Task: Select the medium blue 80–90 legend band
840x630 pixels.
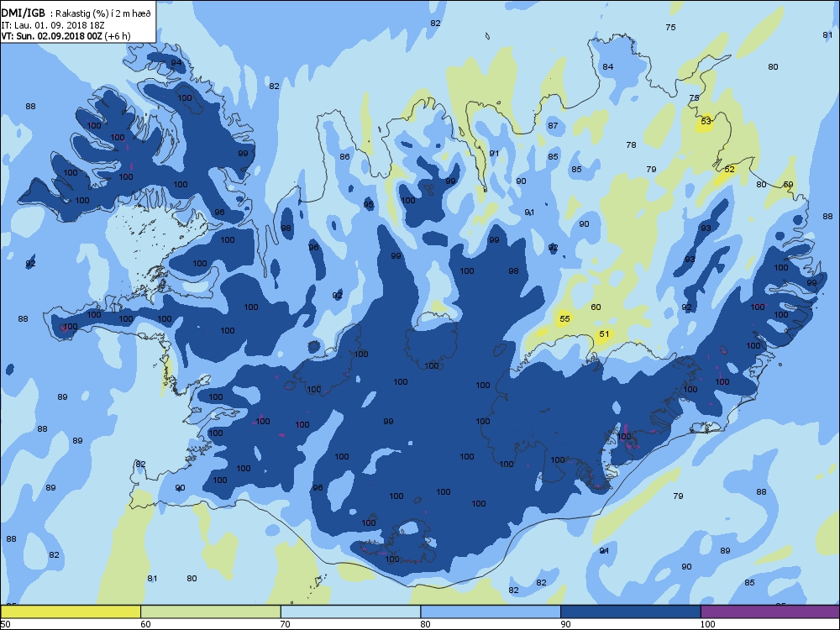Action: [491, 612]
